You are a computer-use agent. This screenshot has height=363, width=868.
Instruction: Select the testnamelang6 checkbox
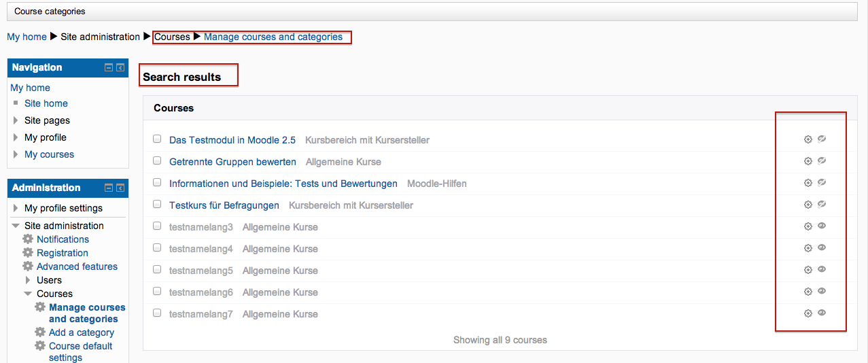157,291
